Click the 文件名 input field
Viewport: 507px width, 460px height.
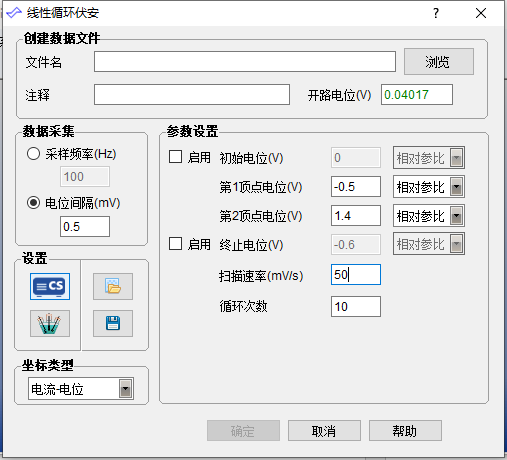tap(245, 62)
